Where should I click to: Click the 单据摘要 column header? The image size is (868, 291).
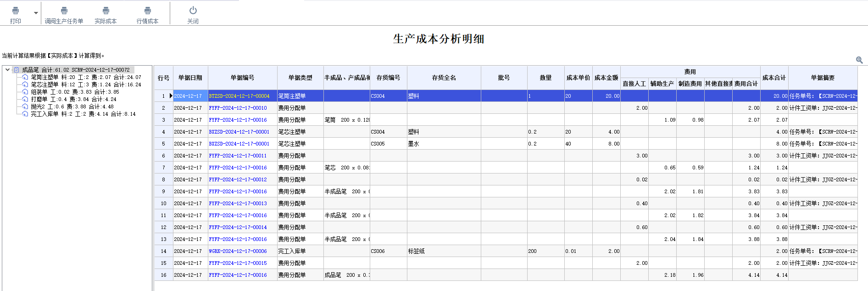coord(823,78)
